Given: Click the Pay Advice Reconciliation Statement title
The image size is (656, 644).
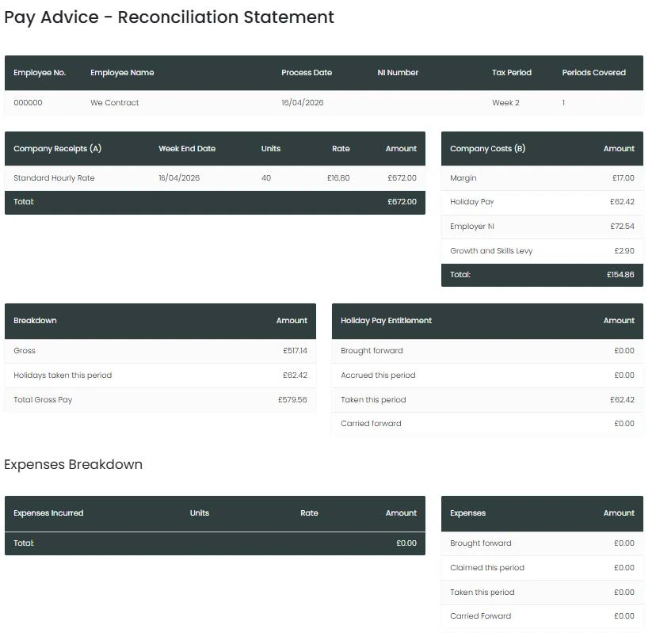Looking at the screenshot, I should [169, 17].
